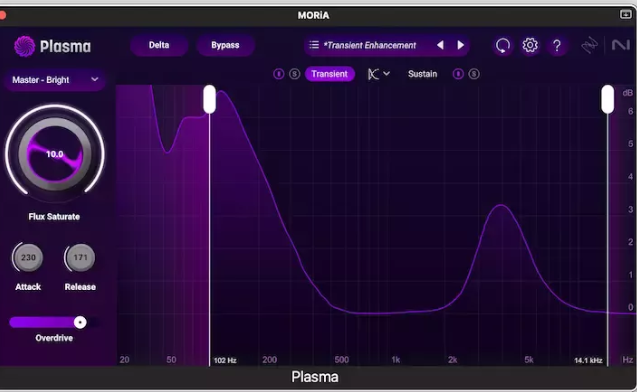Click the circular reset/undo icon
Image resolution: width=637 pixels, height=392 pixels.
503,45
